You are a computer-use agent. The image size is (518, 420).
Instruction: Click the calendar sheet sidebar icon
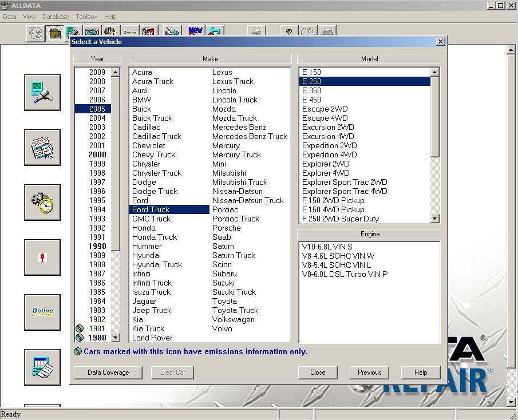pos(42,367)
